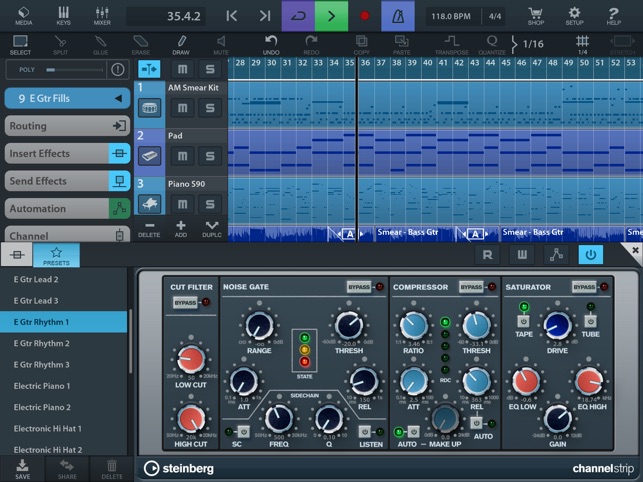Screen dimensions: 643x482
Task: Choose the Erase tool
Action: pyautogui.click(x=141, y=44)
